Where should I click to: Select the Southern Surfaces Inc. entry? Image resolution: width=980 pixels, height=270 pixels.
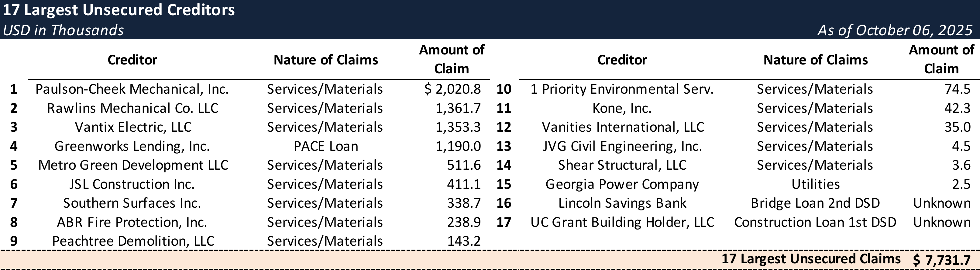[x=132, y=203]
